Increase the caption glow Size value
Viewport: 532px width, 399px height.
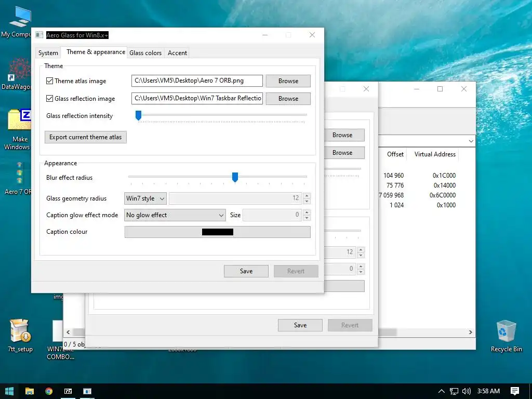tap(307, 212)
